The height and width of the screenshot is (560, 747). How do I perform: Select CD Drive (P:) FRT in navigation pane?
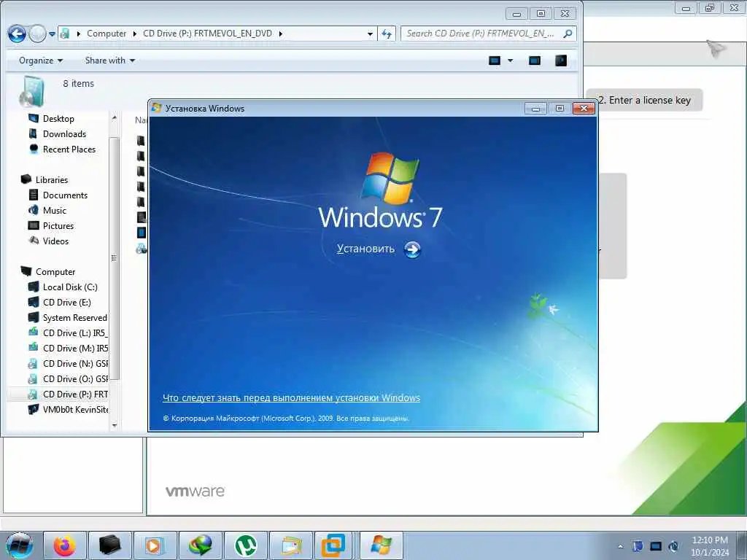pyautogui.click(x=75, y=394)
